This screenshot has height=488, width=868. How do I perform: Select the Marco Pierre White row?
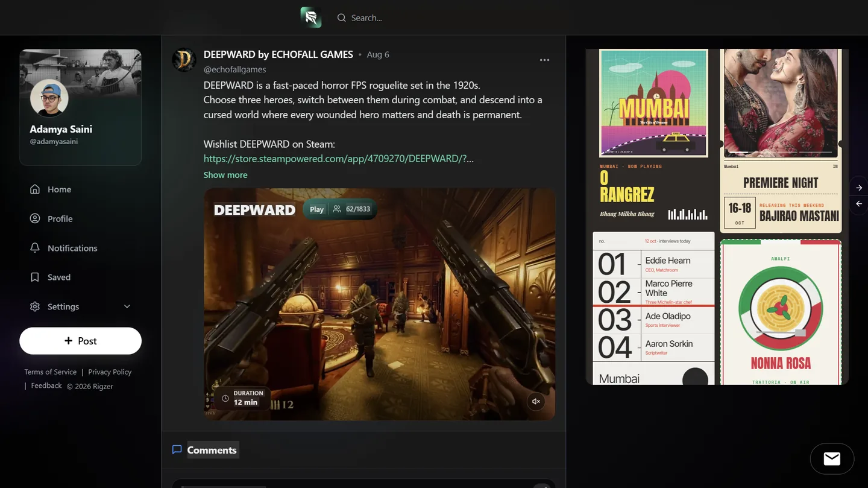pyautogui.click(x=653, y=292)
